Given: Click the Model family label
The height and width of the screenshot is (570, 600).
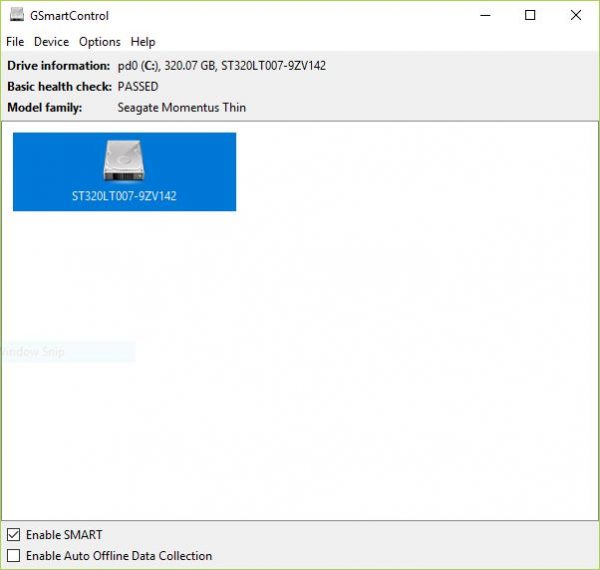Looking at the screenshot, I should pyautogui.click(x=44, y=107).
